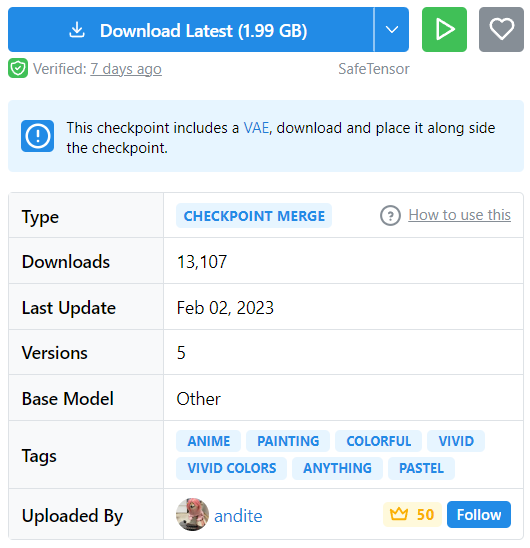Select the VIVID COLORS tag

pyautogui.click(x=231, y=468)
